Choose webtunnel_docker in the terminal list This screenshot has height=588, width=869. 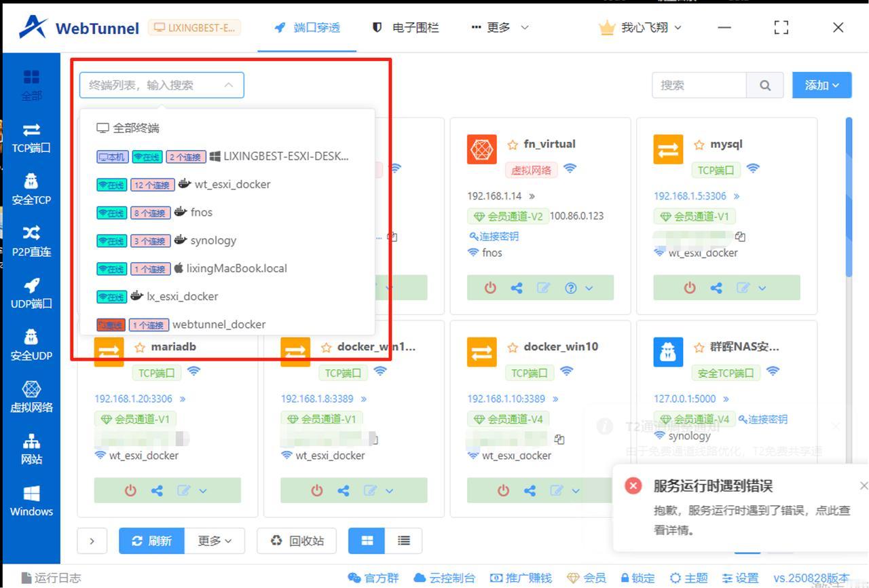pos(227,324)
